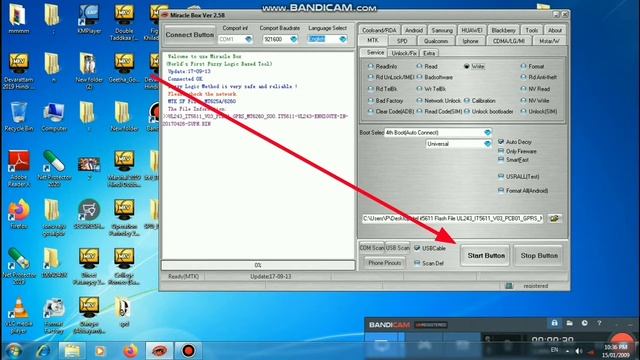Click the Connect Button
This screenshot has height=360, width=640.
tap(189, 35)
